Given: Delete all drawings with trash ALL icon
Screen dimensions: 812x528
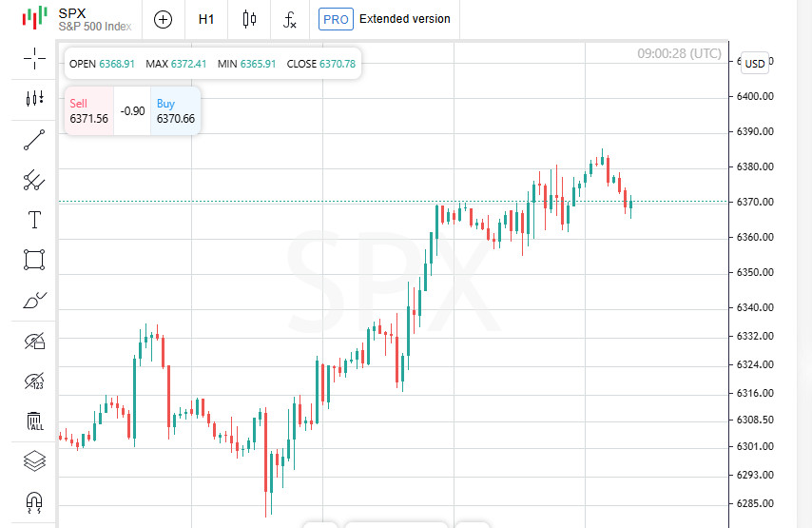Looking at the screenshot, I should 34,421.
